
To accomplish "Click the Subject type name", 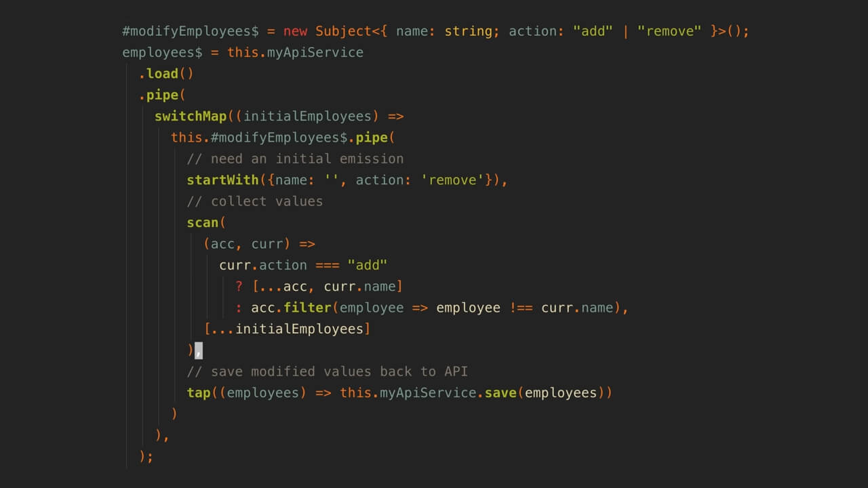I will [343, 31].
